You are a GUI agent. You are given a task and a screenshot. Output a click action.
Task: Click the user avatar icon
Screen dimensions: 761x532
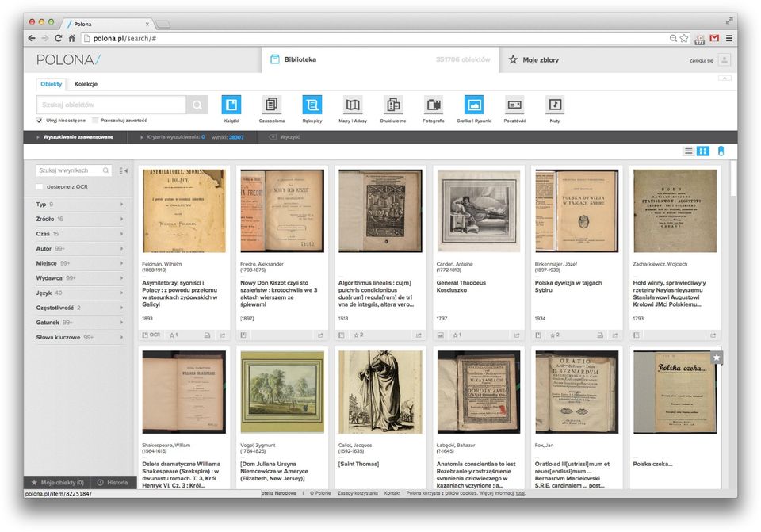[724, 60]
